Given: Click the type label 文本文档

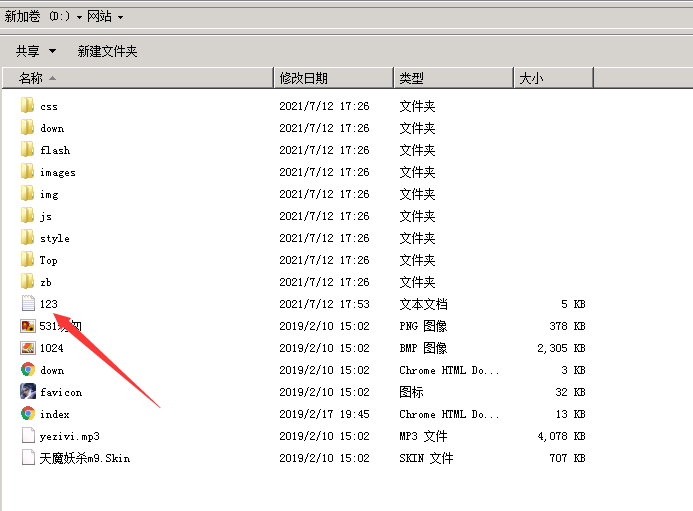Looking at the screenshot, I should click(423, 304).
